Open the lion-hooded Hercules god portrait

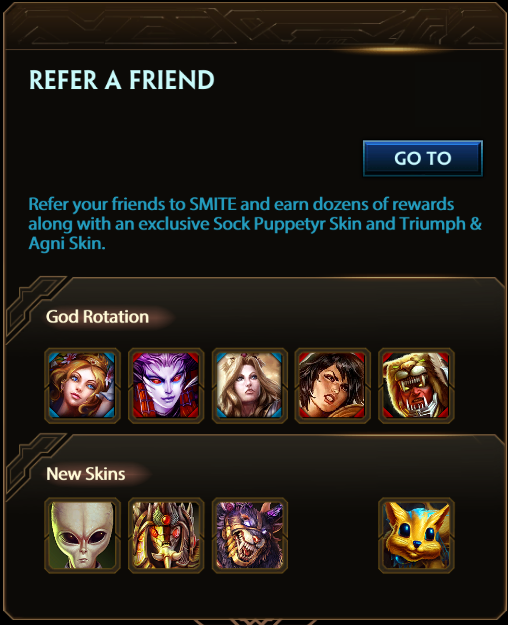(x=416, y=385)
